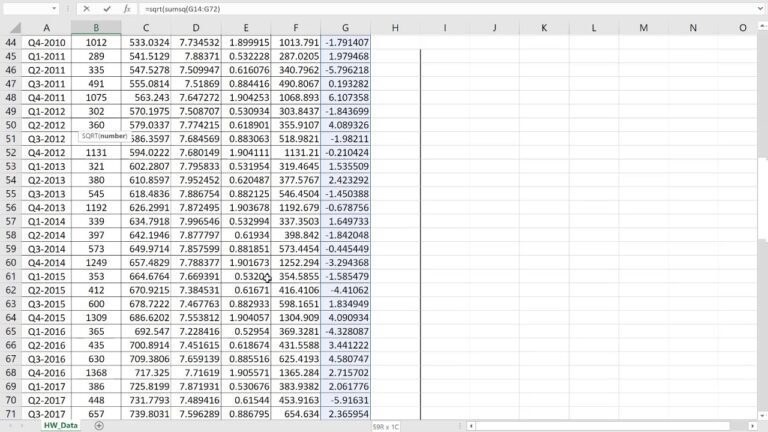768x432 pixels.
Task: Click cell with value 1309 in column B
Action: pyautogui.click(x=96, y=316)
